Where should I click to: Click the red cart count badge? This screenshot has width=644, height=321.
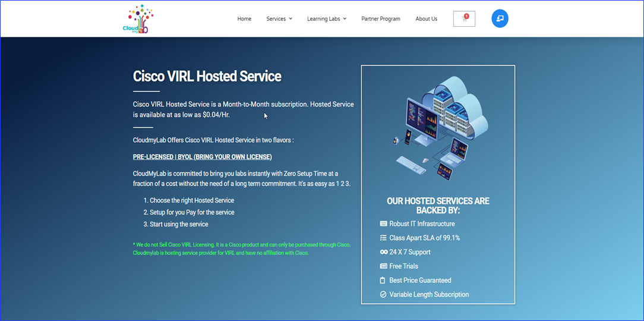(x=466, y=16)
